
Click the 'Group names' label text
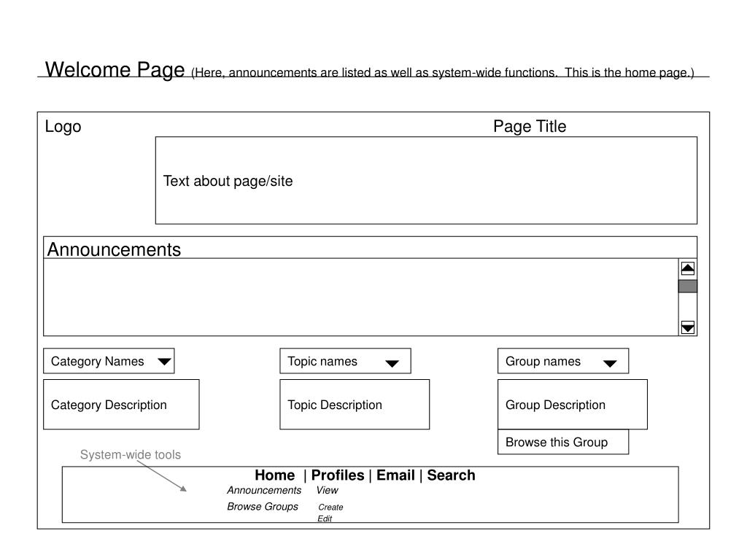coord(543,362)
